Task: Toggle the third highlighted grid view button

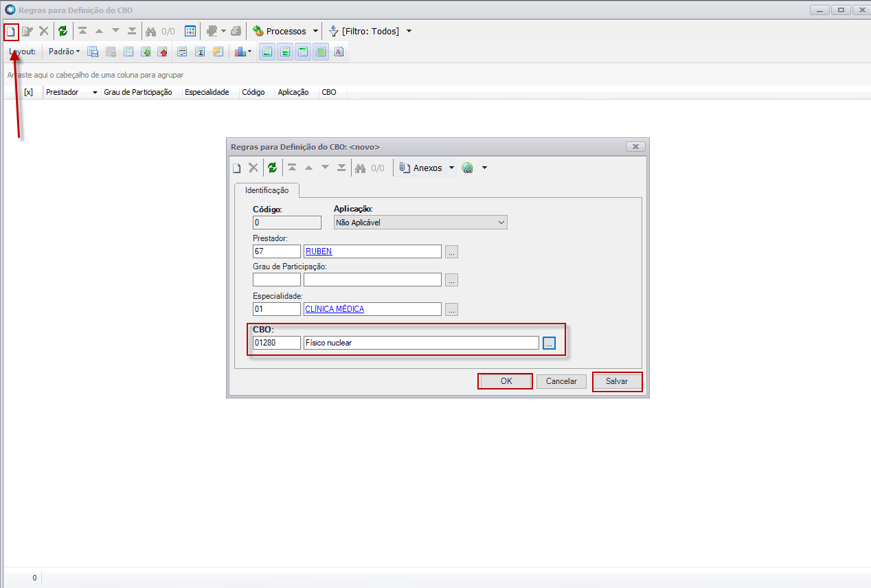Action: click(x=303, y=52)
